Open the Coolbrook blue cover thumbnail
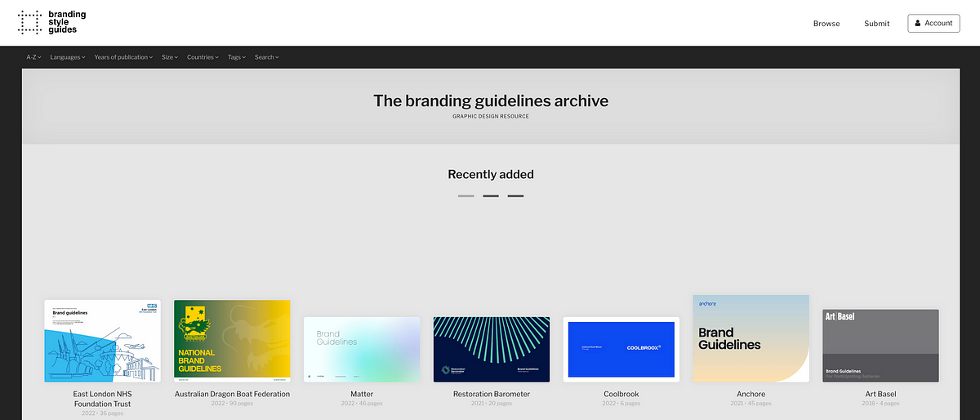This screenshot has height=420, width=980. coord(621,350)
